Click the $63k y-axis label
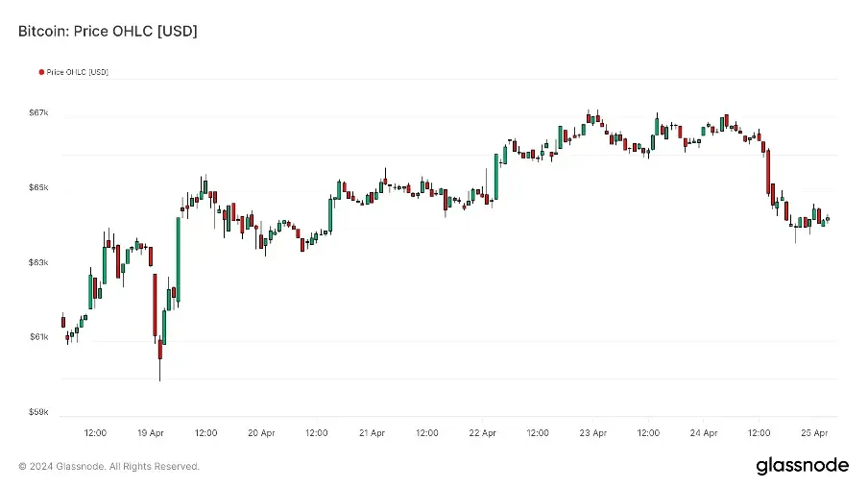The height and width of the screenshot is (488, 868). tap(38, 262)
